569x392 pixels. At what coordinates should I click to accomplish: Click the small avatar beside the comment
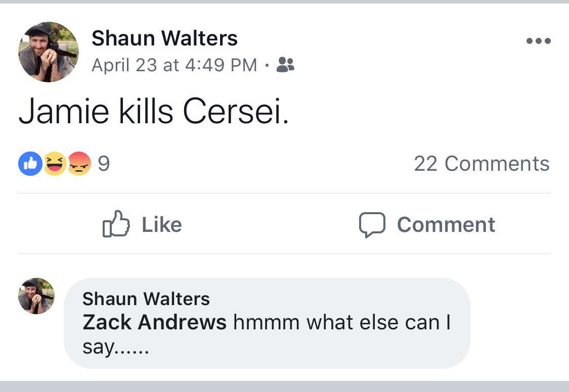point(36,296)
